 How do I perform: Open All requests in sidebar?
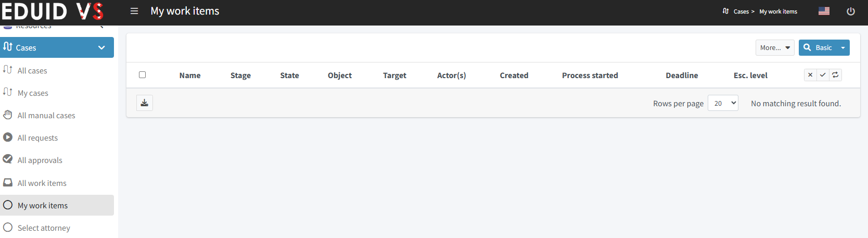pos(37,138)
